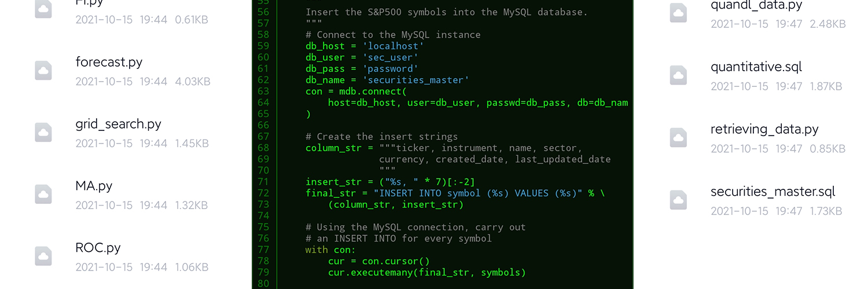Open the quantitative.sql file name

[756, 67]
